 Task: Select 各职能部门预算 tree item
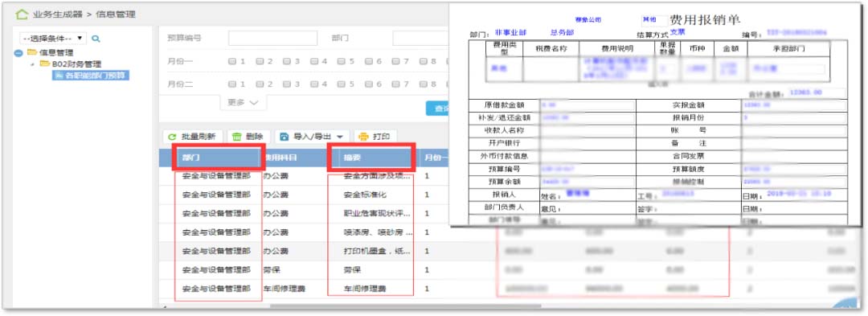click(91, 76)
